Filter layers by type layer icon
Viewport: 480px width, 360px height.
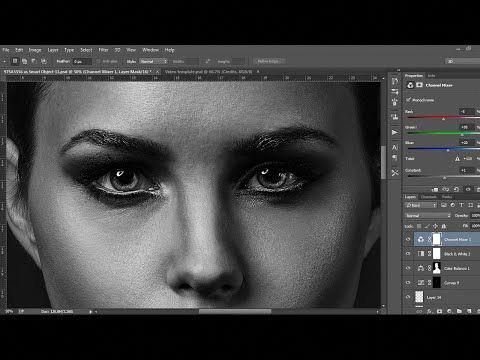(462, 205)
